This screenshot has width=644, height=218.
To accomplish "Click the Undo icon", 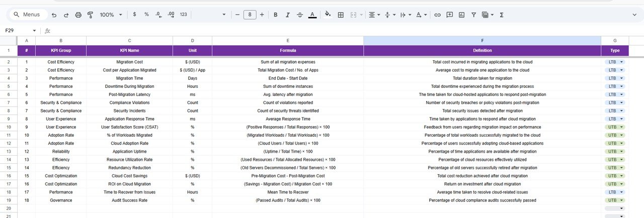I will 54,15.
